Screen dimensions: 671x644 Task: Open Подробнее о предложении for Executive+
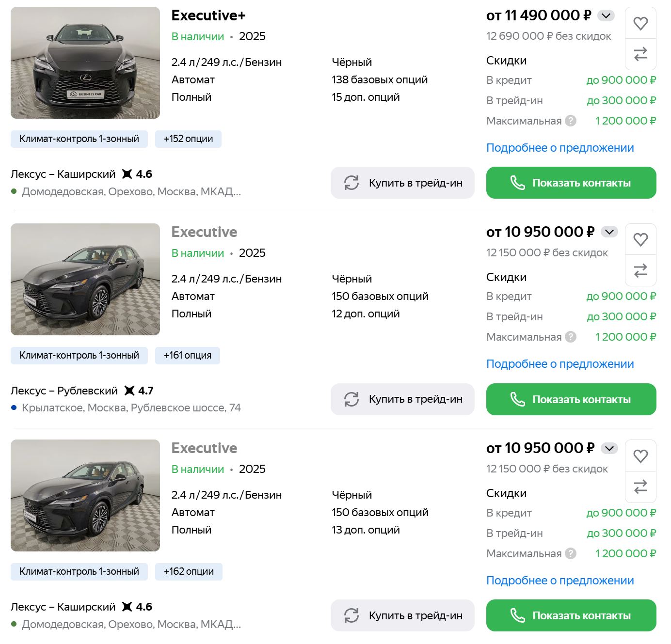(559, 148)
